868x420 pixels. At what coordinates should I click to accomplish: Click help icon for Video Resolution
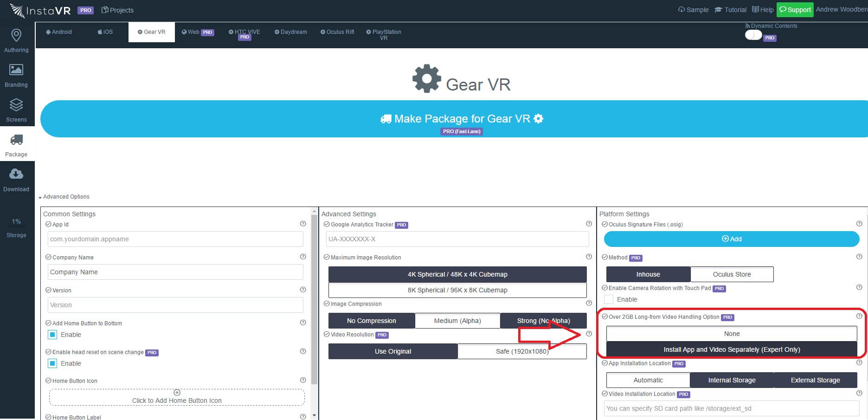coord(589,334)
